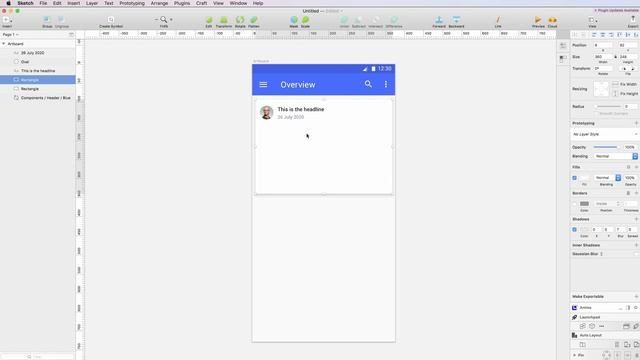This screenshot has width=640, height=360.
Task: Click the Subtract boolean icon
Action: [359, 20]
